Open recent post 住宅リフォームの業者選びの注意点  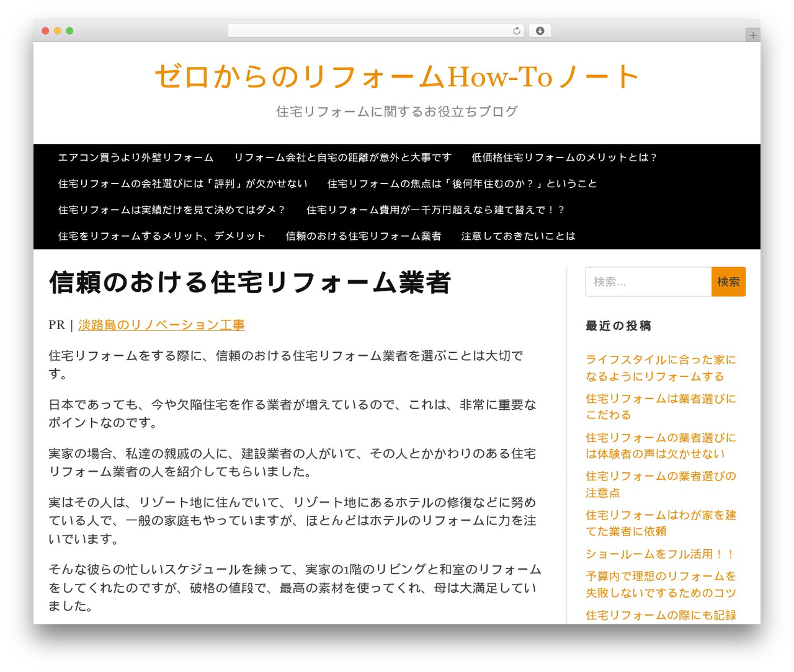pos(661,484)
